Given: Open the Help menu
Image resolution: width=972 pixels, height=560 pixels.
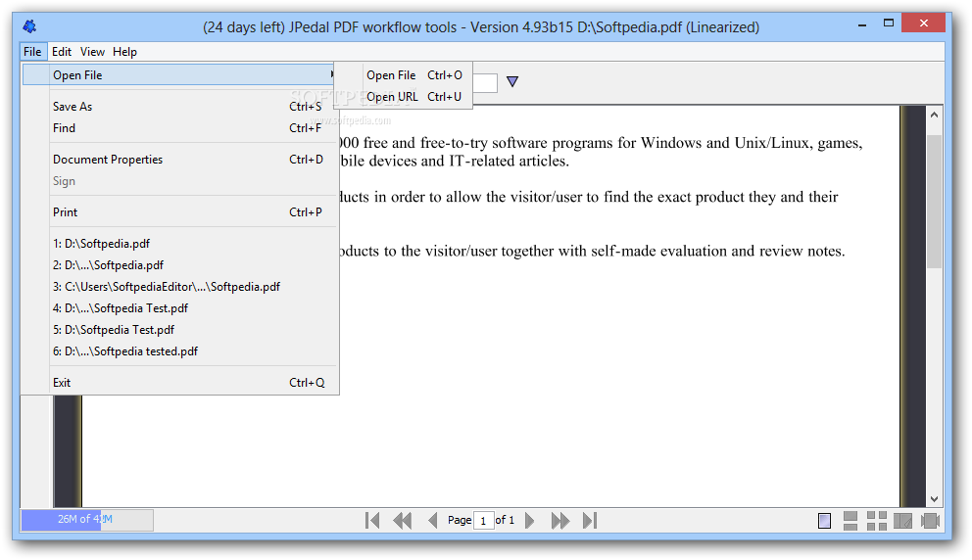Looking at the screenshot, I should click(x=124, y=52).
